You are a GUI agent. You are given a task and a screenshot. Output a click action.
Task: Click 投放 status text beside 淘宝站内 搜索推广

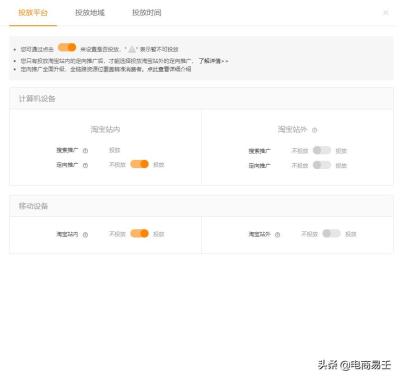click(x=115, y=150)
